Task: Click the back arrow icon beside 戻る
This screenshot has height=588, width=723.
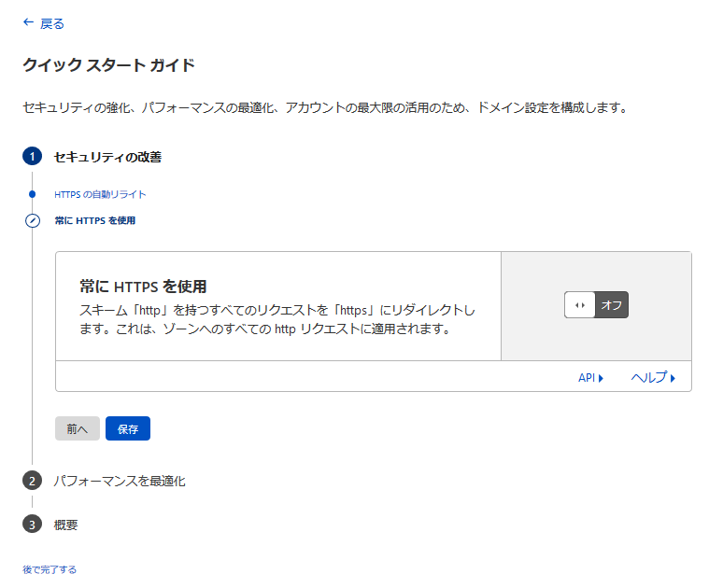Action: coord(28,23)
